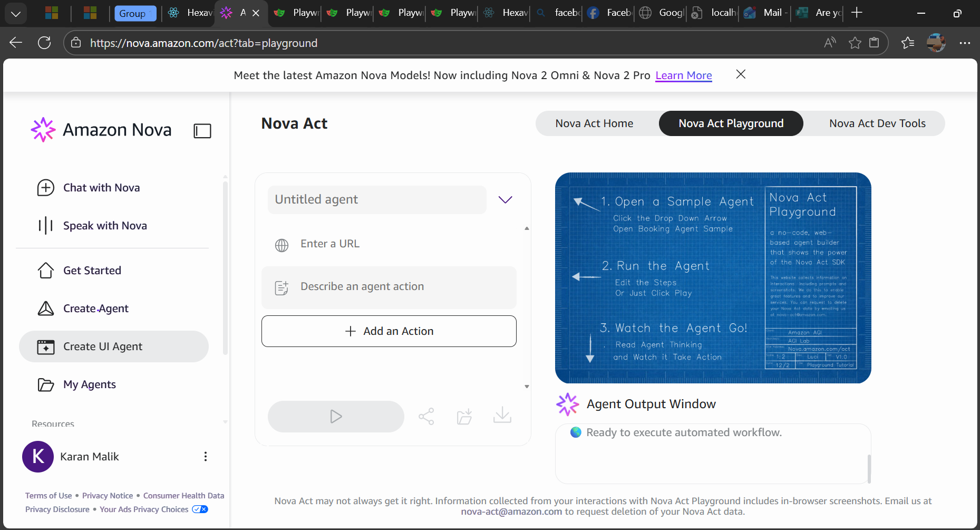Screen dimensions: 980x530
Task: Click the globe icon beside URL field
Action: 282,245
